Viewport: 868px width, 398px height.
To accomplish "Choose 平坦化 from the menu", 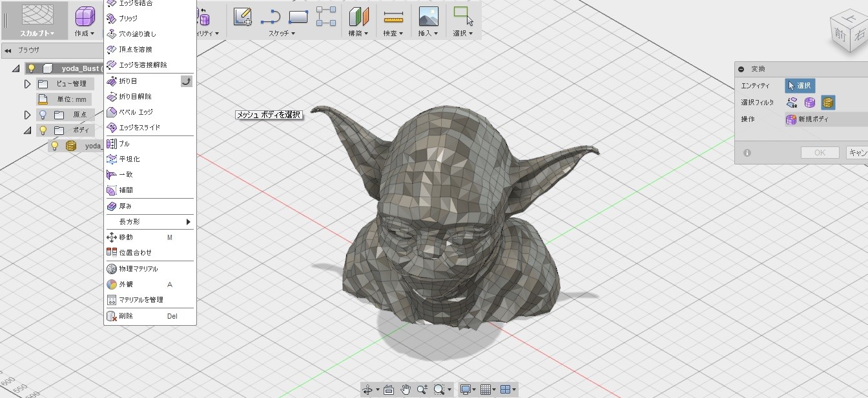I will (150, 159).
